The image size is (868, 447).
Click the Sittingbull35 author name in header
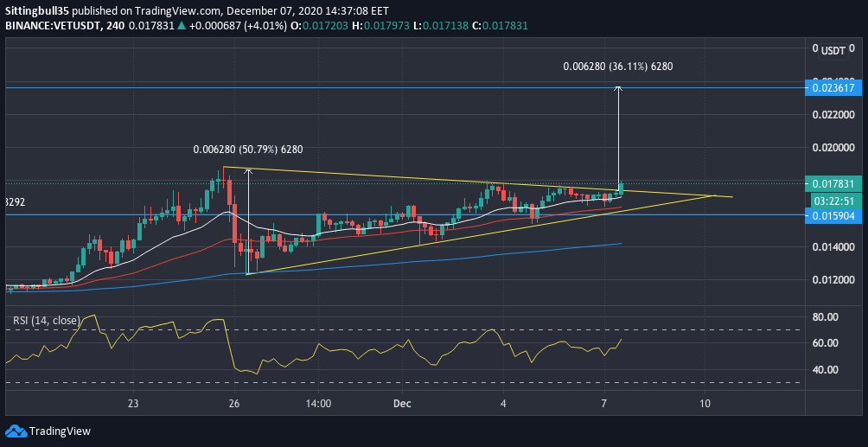click(x=37, y=12)
